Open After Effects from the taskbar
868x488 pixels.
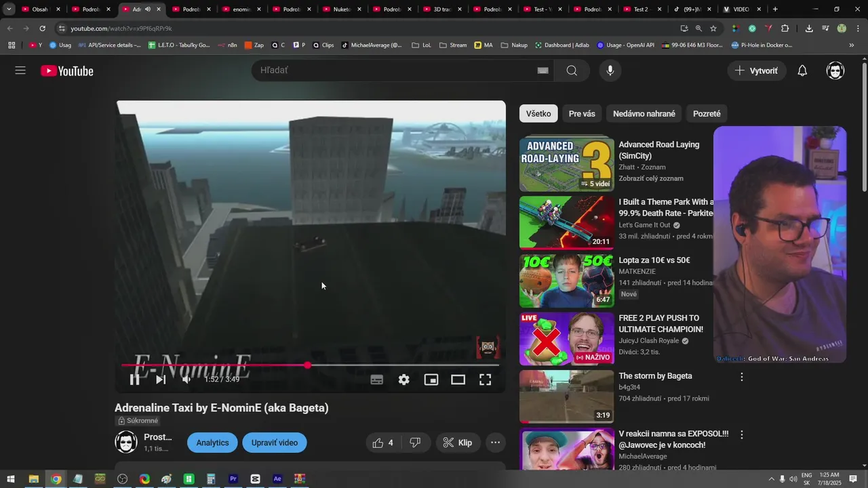277,479
